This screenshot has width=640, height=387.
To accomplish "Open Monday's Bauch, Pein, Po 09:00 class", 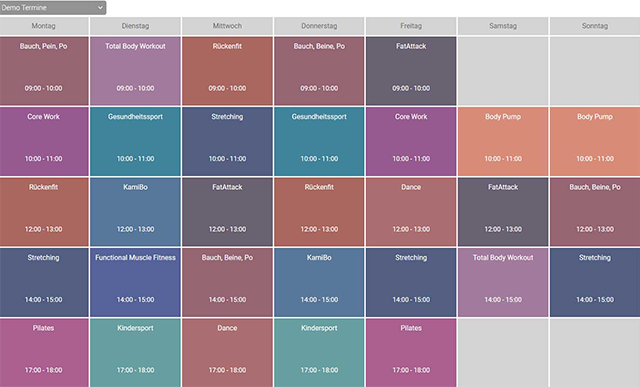I will 44,71.
